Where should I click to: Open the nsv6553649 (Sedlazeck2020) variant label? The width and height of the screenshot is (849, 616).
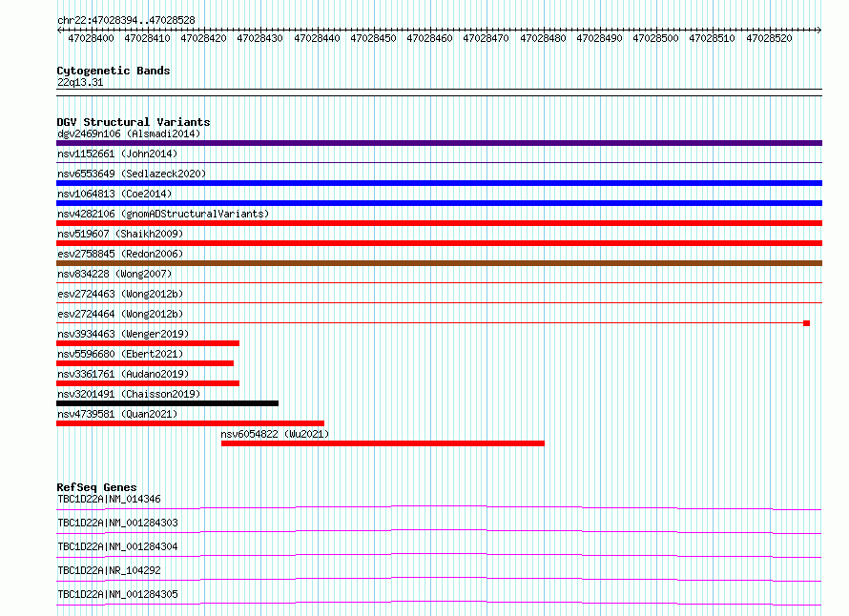coord(132,174)
